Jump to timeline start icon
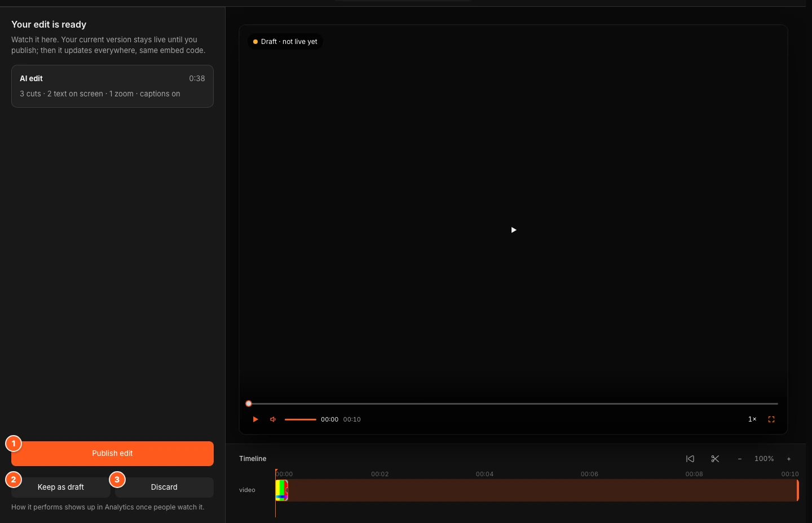Image resolution: width=812 pixels, height=523 pixels. 690,459
